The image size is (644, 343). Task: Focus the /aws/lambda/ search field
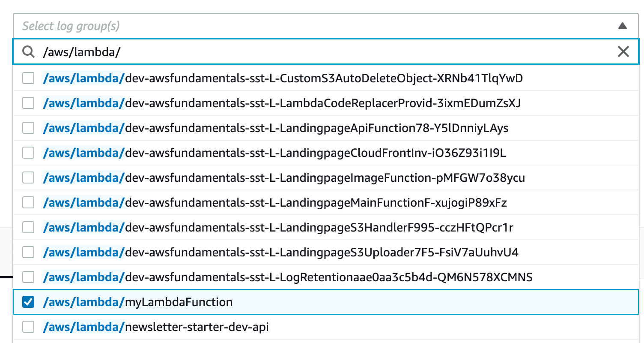(326, 52)
